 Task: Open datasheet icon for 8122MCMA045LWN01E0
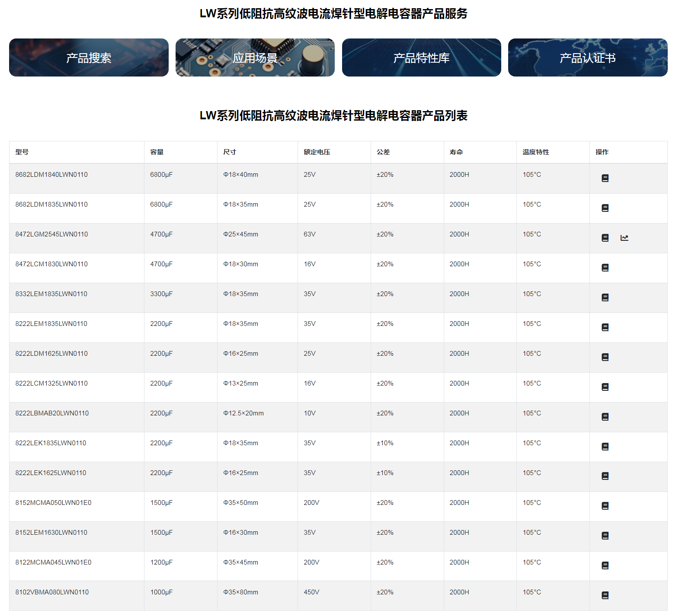coord(605,565)
